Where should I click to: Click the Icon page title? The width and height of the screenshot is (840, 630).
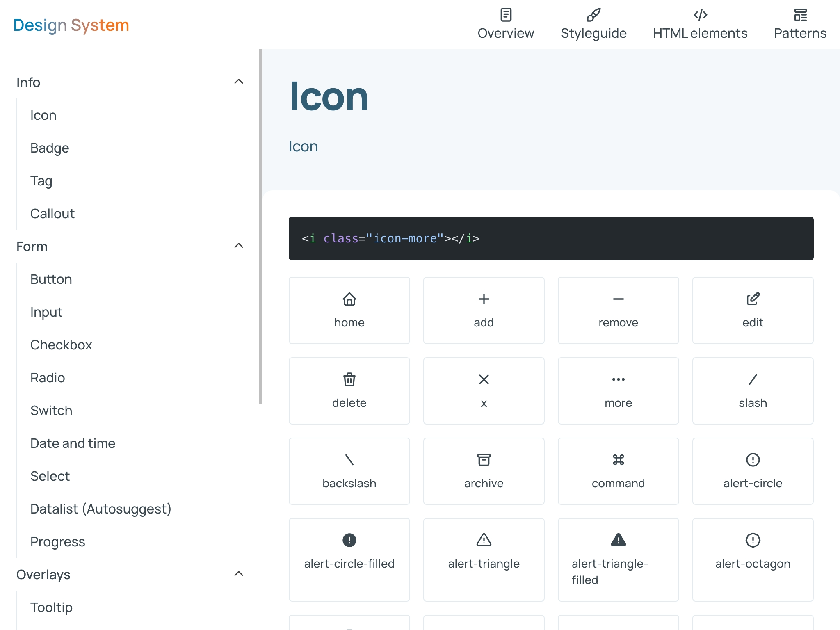(x=329, y=97)
